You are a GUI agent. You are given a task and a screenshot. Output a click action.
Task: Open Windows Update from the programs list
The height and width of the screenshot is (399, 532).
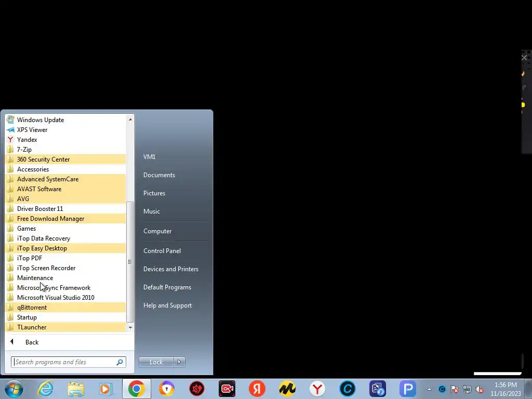[65, 120]
